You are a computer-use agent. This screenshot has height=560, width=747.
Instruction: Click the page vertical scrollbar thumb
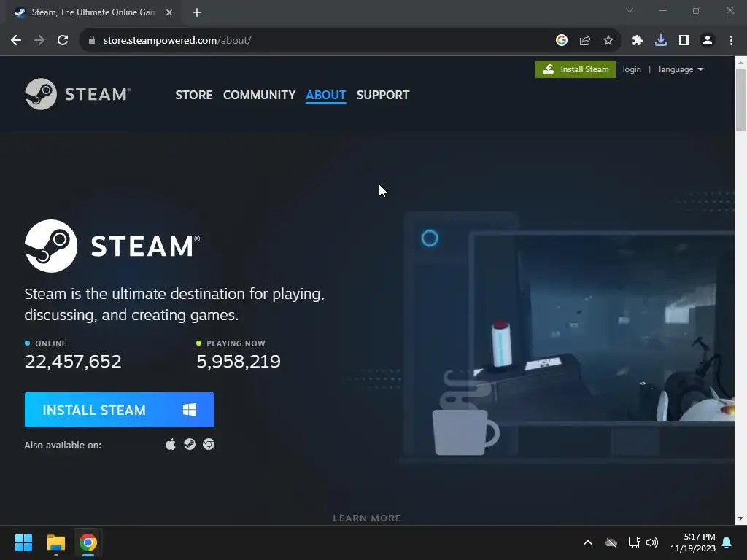point(740,99)
